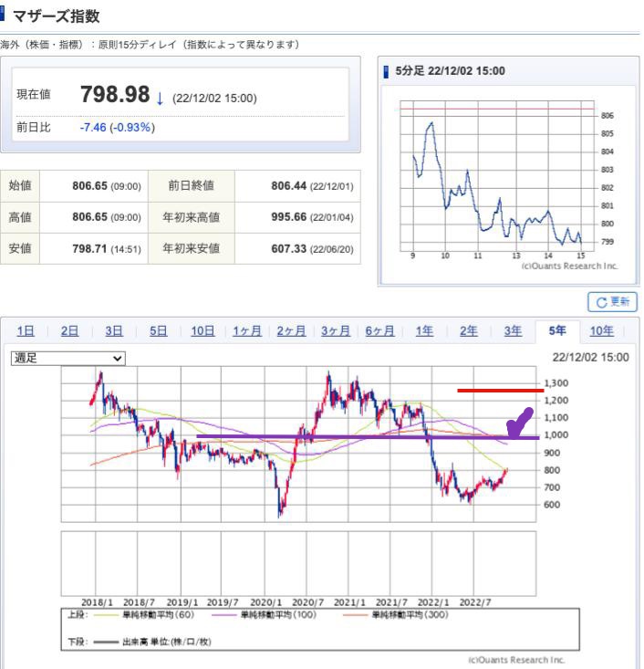This screenshot has width=644, height=669.
Task: Click the 始値 value 806.65
Action: [x=90, y=185]
